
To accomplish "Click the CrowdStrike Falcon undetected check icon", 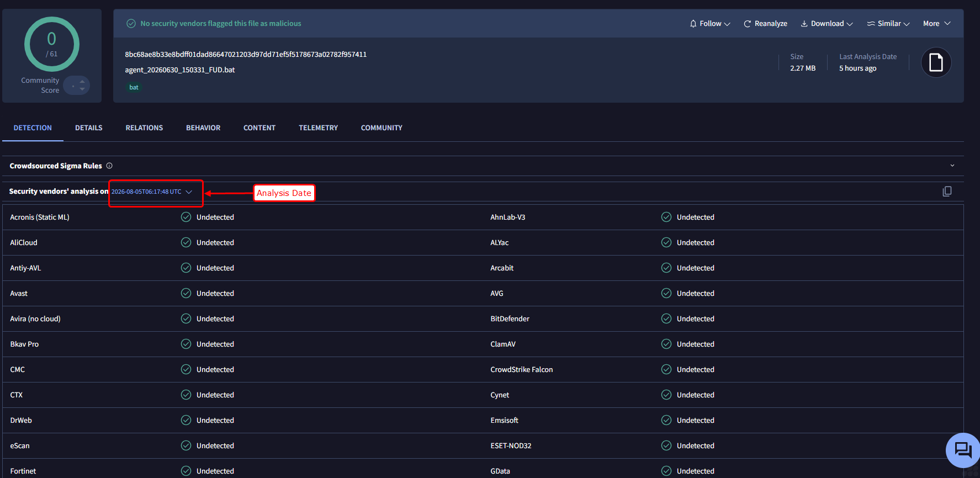I will click(666, 369).
